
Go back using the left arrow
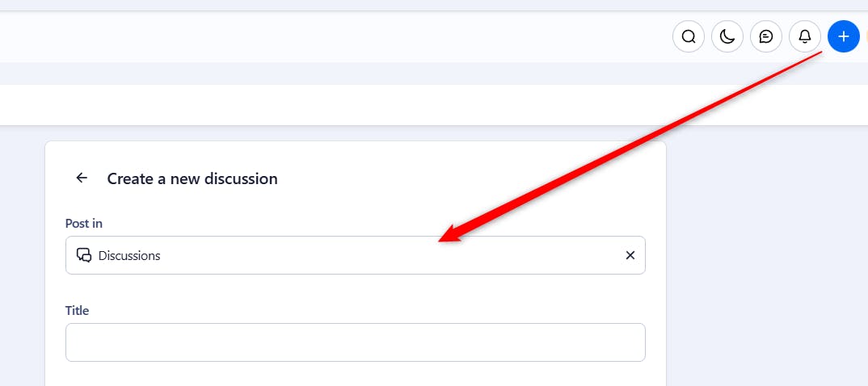click(82, 178)
